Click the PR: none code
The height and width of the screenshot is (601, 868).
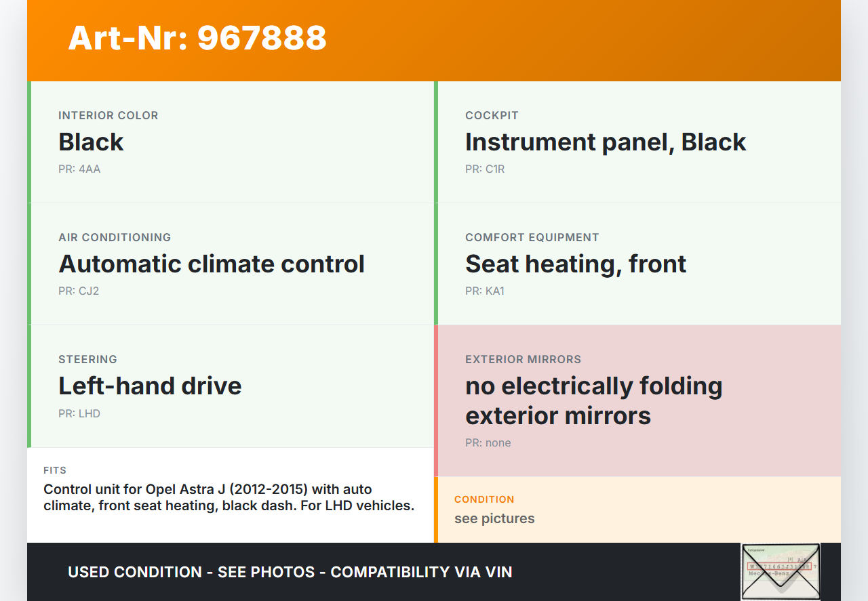click(488, 443)
